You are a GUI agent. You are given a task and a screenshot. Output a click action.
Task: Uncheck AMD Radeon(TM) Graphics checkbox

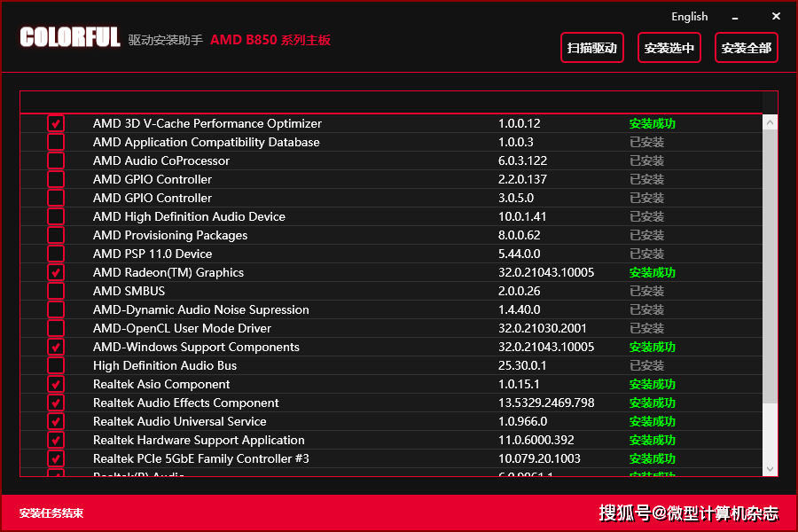(x=56, y=272)
